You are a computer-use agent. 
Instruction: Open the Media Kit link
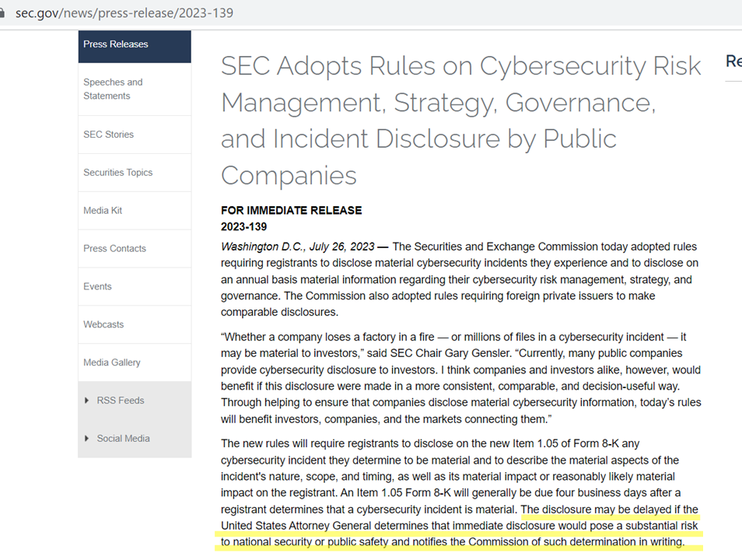coord(103,211)
